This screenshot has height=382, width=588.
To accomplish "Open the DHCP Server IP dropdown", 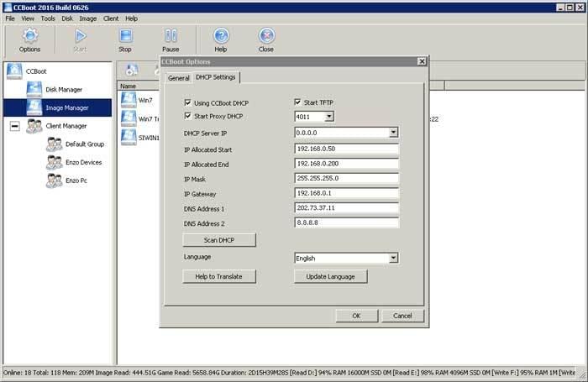I will [393, 133].
